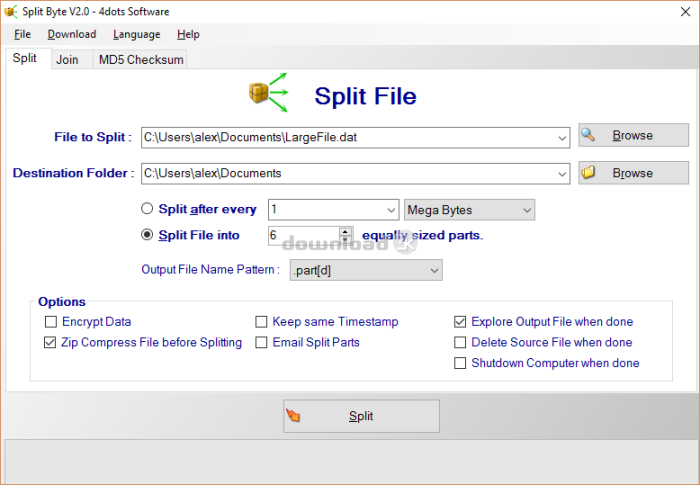
Task: Open the Mega Bytes unit dropdown
Action: [527, 210]
